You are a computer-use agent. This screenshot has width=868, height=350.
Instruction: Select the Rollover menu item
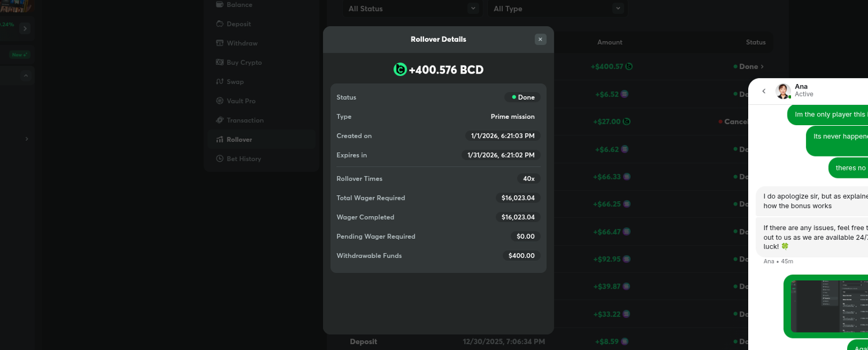tap(239, 140)
